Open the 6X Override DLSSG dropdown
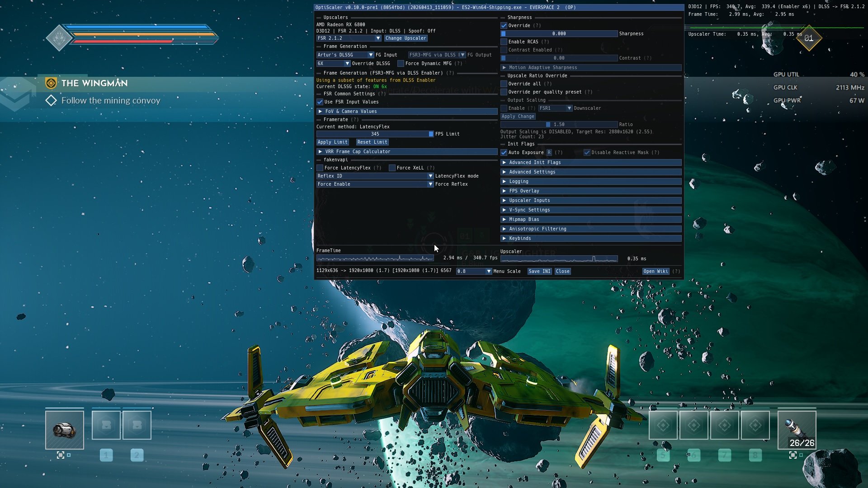The width and height of the screenshot is (868, 488). tap(333, 64)
